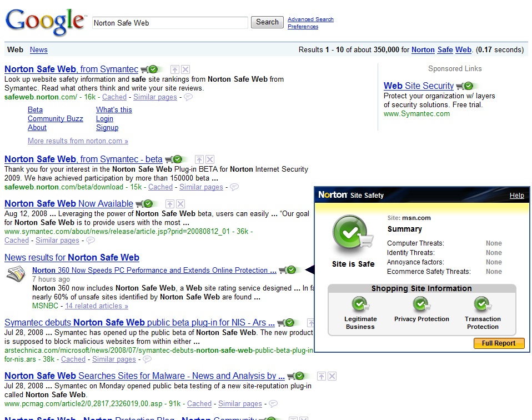Click Norton safe icon beside Symantec - beta result
This screenshot has height=420, width=532.
[x=174, y=159]
